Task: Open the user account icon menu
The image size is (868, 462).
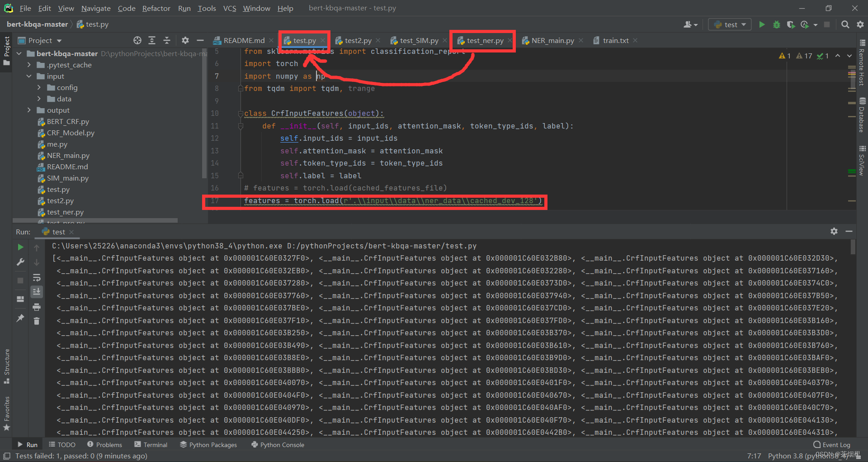Action: coord(690,24)
